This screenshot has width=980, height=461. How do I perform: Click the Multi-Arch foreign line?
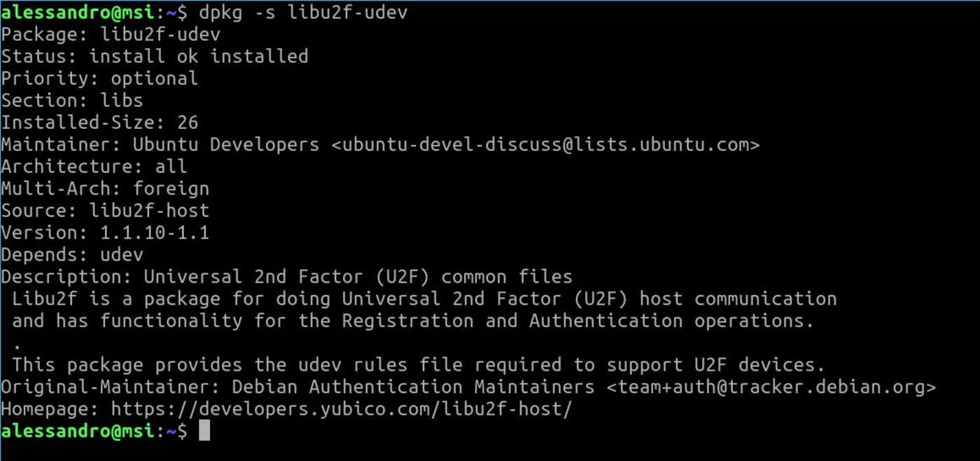105,188
